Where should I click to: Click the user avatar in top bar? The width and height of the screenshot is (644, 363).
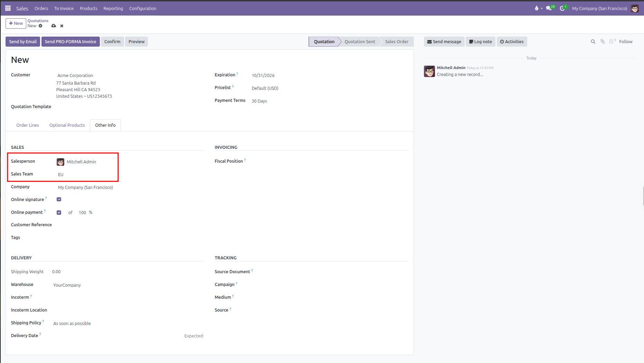coord(635,8)
